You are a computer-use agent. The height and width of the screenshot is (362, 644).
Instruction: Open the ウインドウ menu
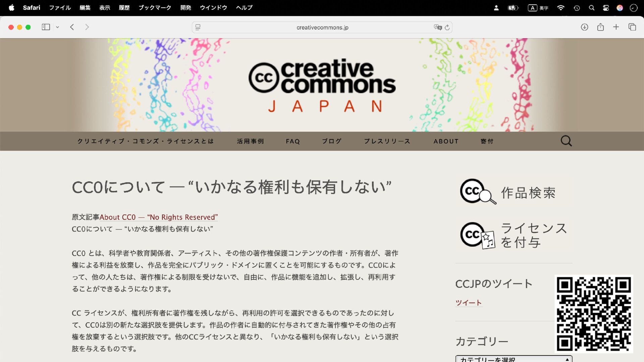click(x=213, y=8)
